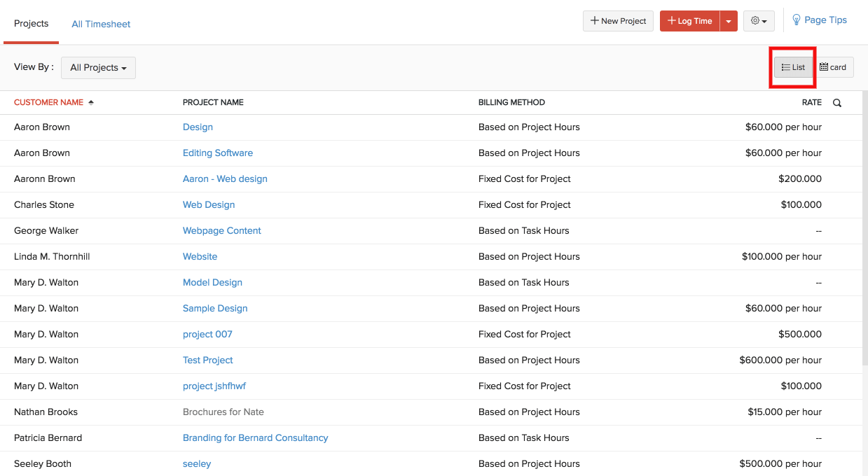The image size is (868, 476).
Task: Switch to List view
Action: pyautogui.click(x=793, y=67)
